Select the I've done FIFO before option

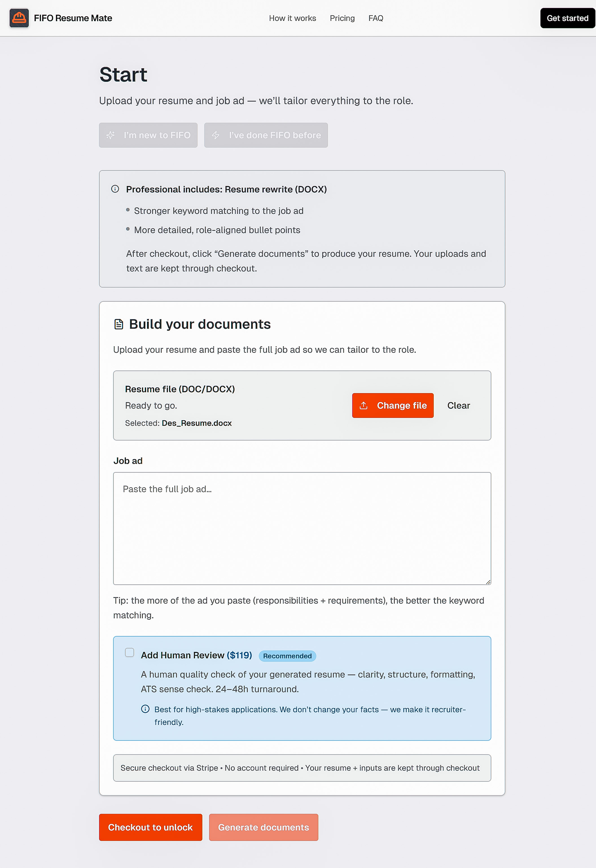[x=266, y=135]
